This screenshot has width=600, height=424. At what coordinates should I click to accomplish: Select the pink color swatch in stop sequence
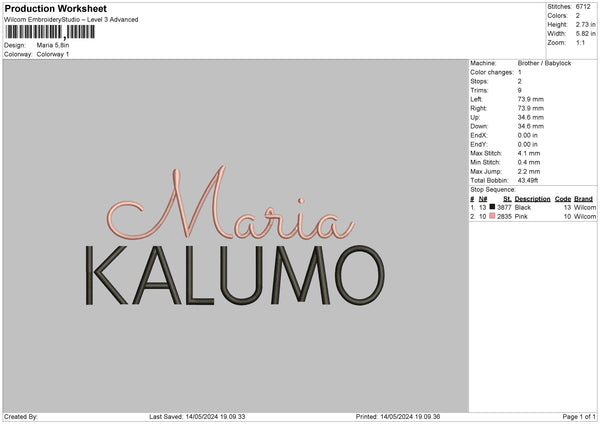(x=492, y=216)
